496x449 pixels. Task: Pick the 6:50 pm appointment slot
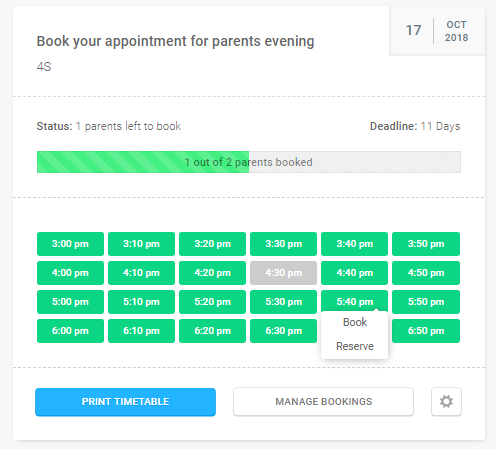(426, 331)
